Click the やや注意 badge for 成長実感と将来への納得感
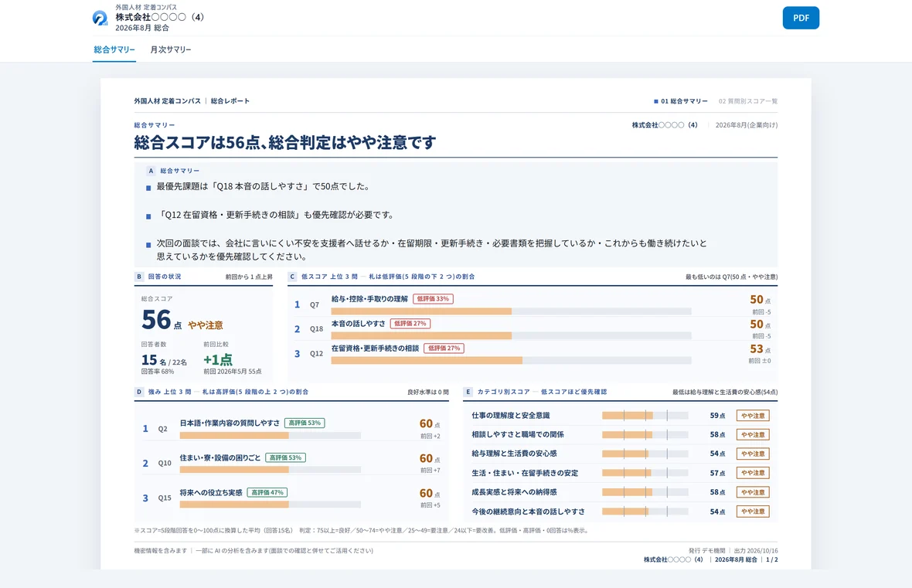912x588 pixels. 754,493
